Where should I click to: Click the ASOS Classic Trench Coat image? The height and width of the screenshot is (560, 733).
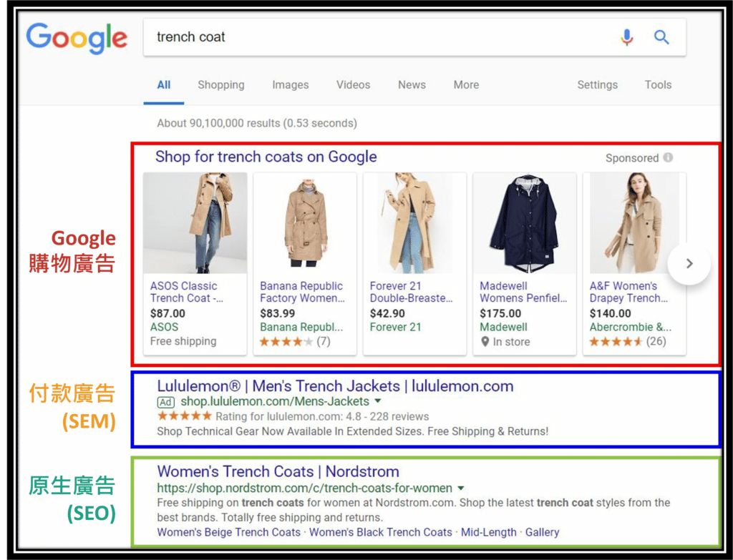point(195,223)
